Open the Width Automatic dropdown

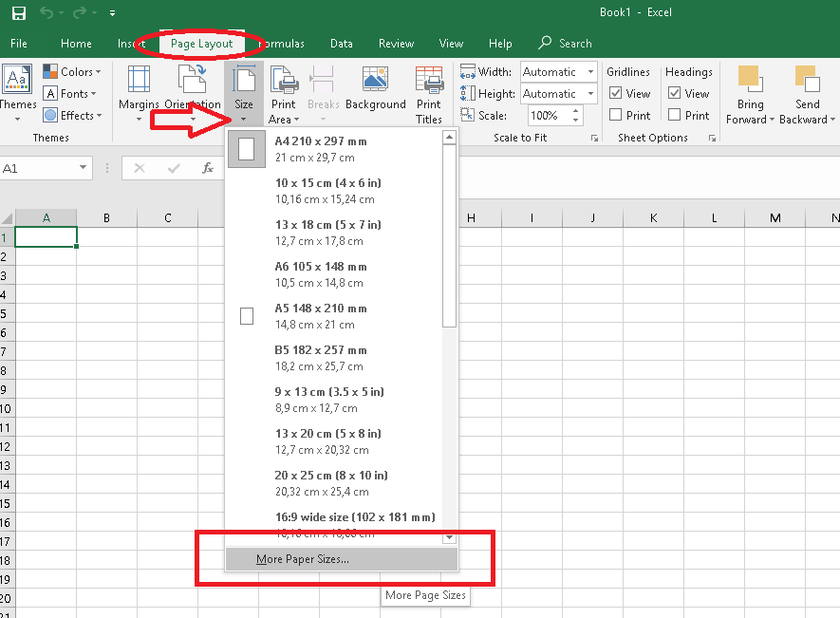pyautogui.click(x=589, y=71)
